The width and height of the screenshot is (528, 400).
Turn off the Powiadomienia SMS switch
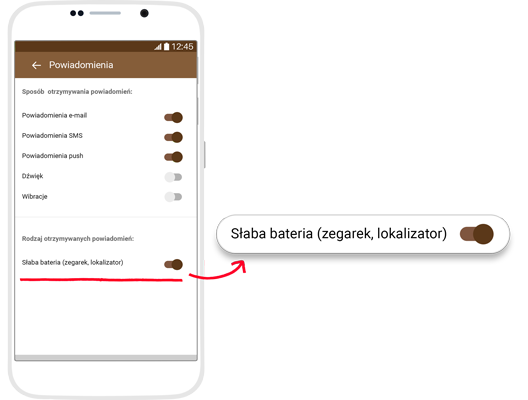(173, 137)
